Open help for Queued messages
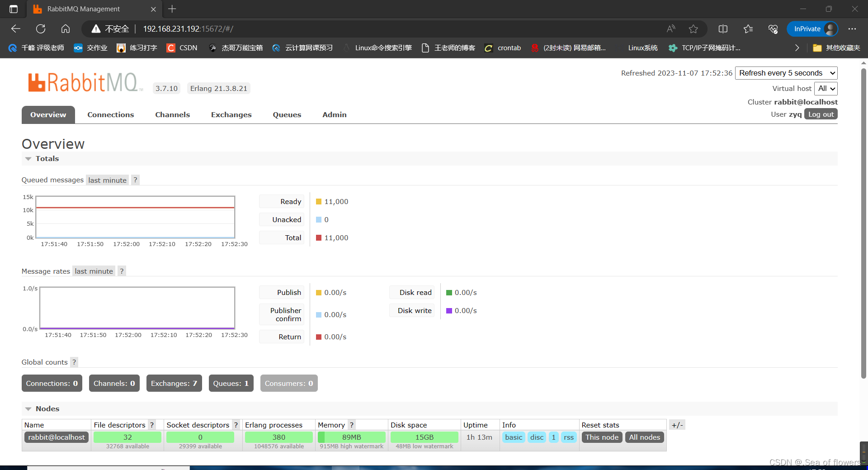This screenshot has height=470, width=868. click(135, 180)
